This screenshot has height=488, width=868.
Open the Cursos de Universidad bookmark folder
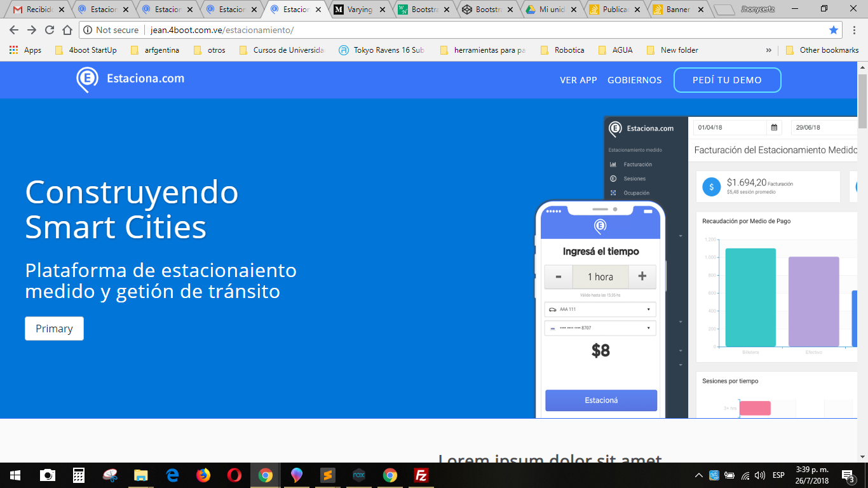pos(281,50)
